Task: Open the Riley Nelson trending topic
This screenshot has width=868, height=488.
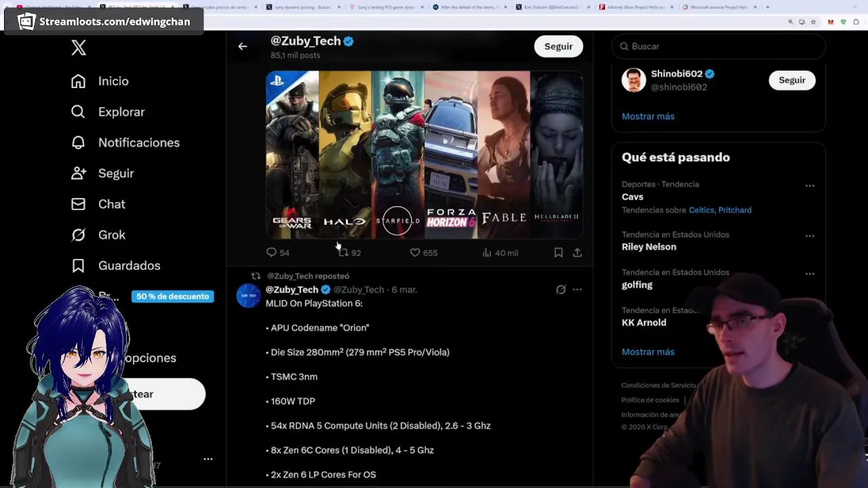Action: click(649, 247)
